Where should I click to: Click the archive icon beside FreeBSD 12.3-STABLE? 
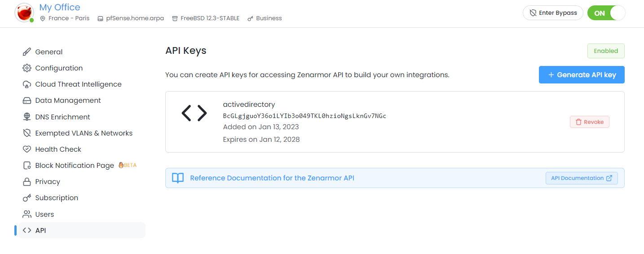(175, 18)
